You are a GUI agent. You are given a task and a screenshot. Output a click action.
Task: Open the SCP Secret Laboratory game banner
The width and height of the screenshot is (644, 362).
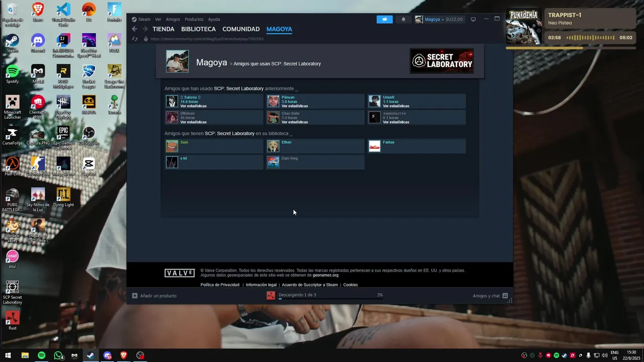click(442, 61)
